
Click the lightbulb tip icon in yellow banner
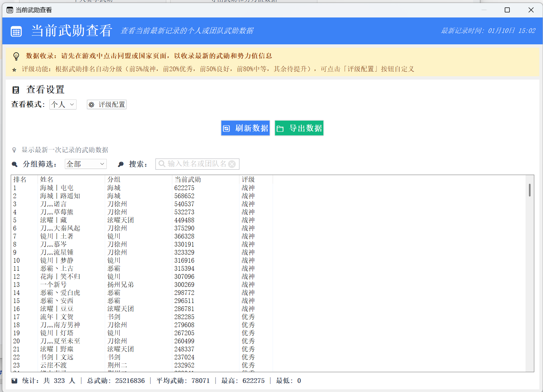coord(16,56)
